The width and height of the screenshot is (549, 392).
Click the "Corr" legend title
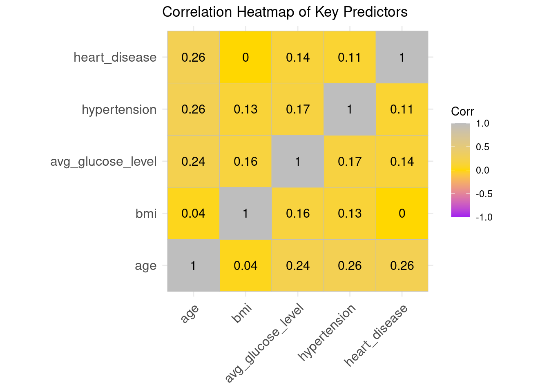tap(462, 111)
